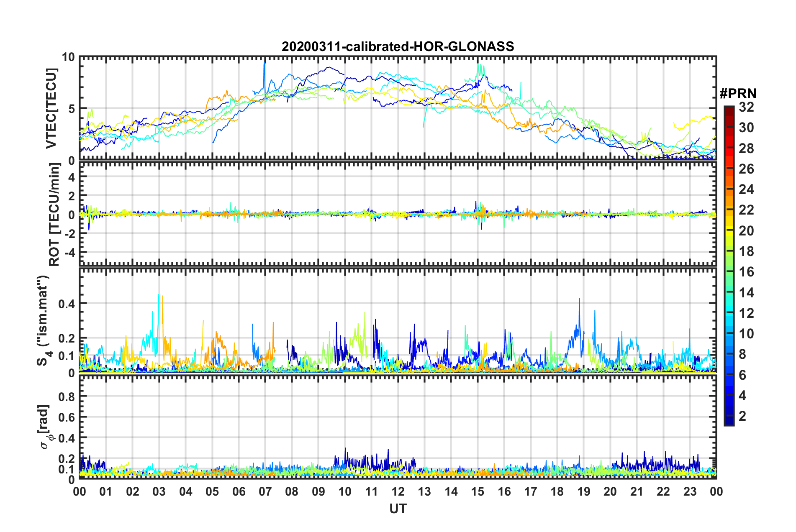Click x-axis tick label 18

click(x=557, y=491)
